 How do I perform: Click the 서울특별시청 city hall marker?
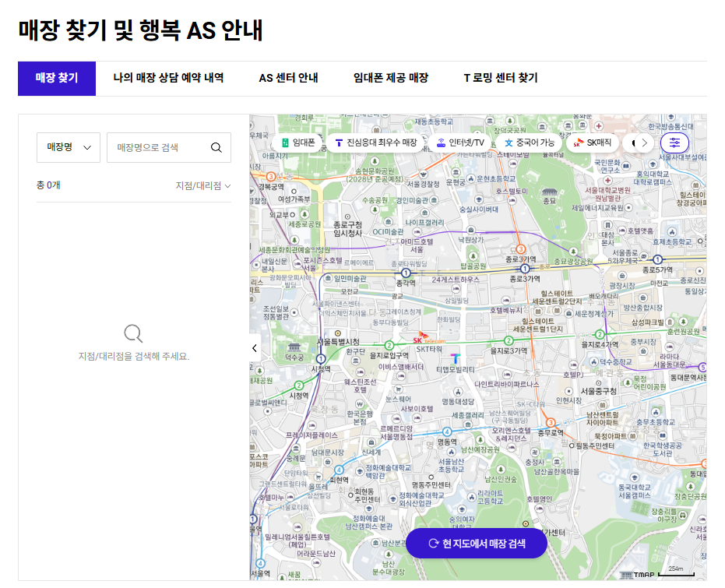[x=338, y=333]
